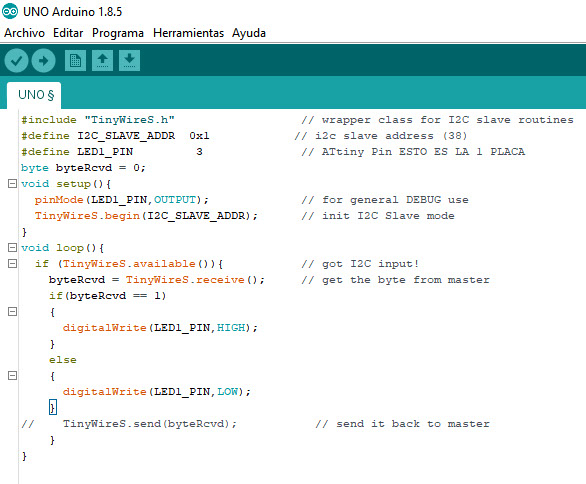The image size is (586, 484).
Task: Open the Archivo menu
Action: 24,33
